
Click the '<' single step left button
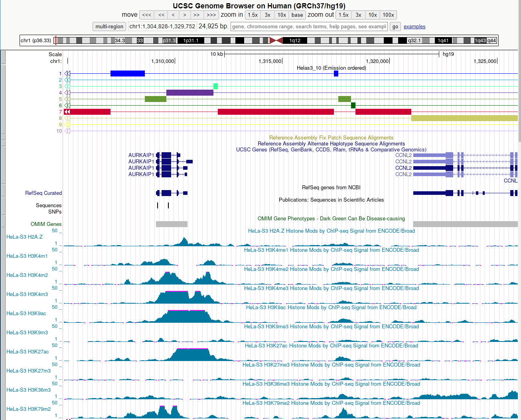(x=173, y=15)
